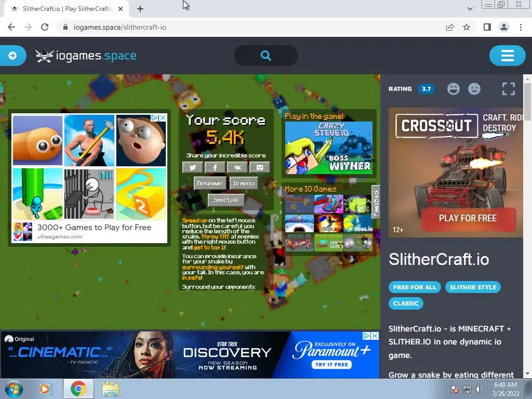Open the network icon in the tray
The width and height of the screenshot is (532, 399).
[x=467, y=389]
